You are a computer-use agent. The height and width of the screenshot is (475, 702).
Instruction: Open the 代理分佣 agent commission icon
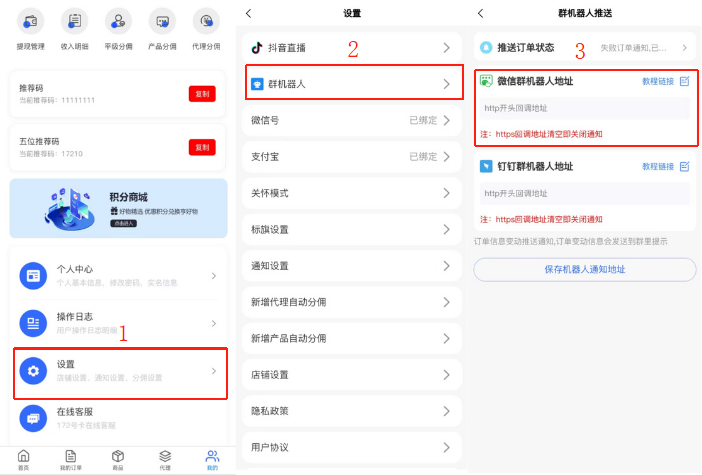pos(207,20)
